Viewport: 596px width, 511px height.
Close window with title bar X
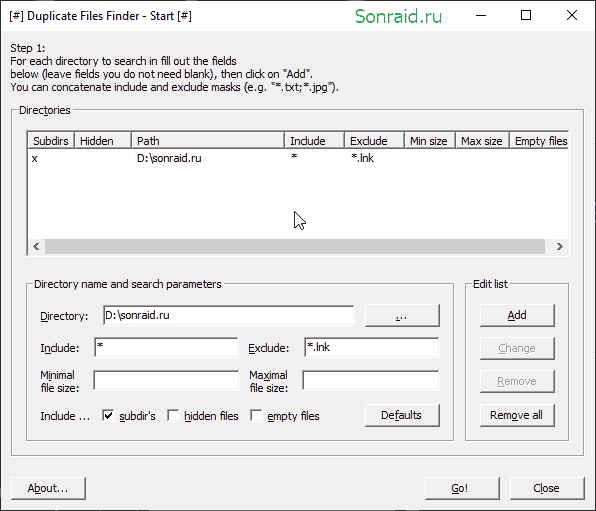[x=572, y=16]
